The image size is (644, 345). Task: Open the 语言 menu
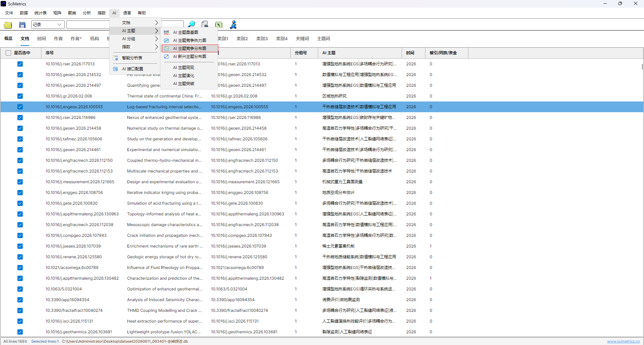click(x=127, y=13)
